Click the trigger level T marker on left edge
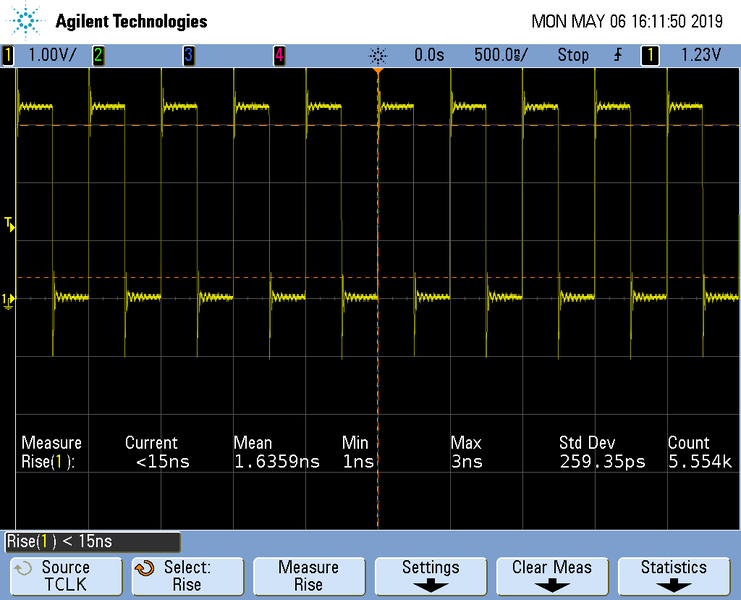This screenshot has height=600, width=741. pos(10,226)
